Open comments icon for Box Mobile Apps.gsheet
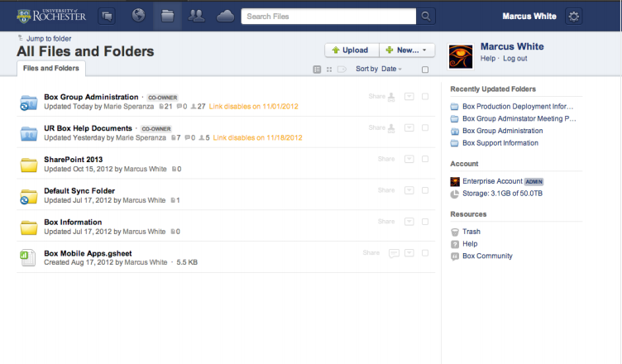 click(394, 253)
